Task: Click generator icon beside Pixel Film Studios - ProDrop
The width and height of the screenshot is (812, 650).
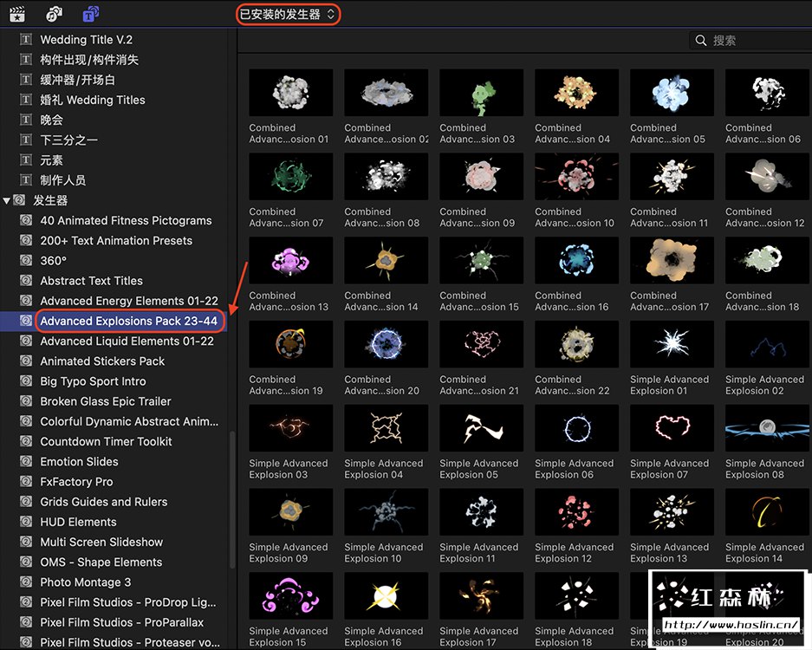Action: click(26, 601)
